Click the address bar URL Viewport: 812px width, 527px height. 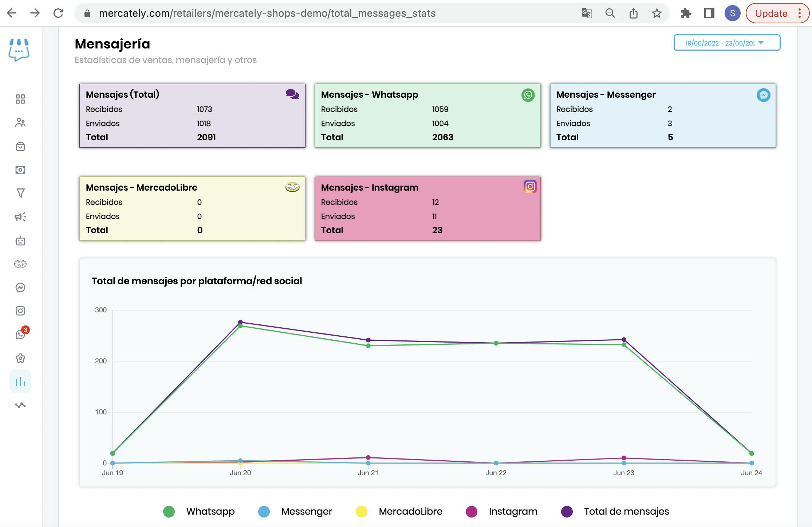click(267, 13)
